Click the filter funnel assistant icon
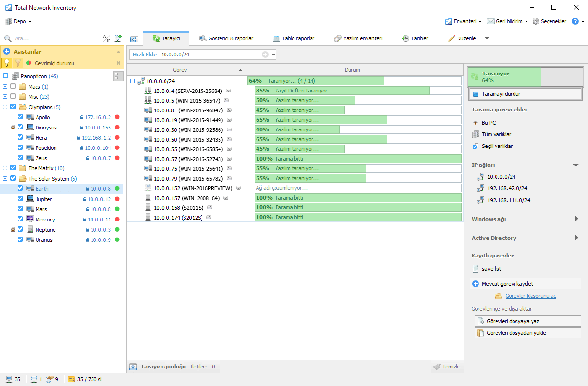588x386 pixels. 18,63
